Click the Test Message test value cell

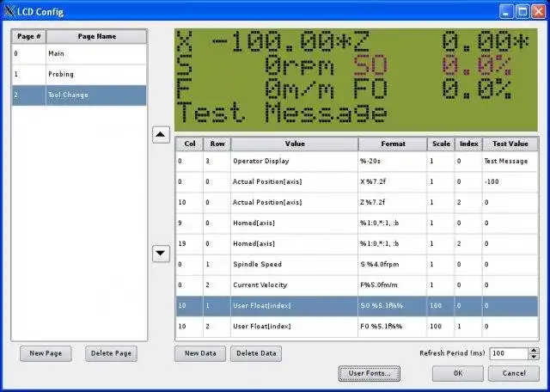pos(510,162)
